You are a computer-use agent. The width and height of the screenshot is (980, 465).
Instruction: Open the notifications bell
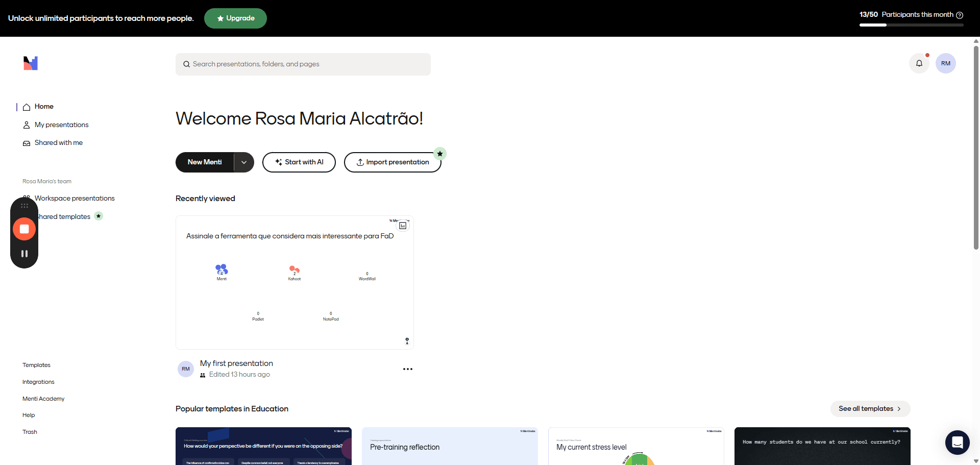[x=919, y=63]
